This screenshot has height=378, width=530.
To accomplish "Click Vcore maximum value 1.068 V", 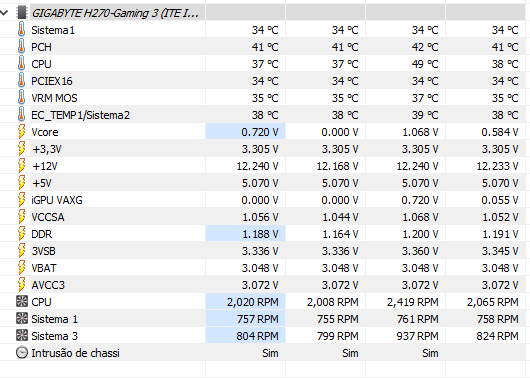I will [x=420, y=132].
